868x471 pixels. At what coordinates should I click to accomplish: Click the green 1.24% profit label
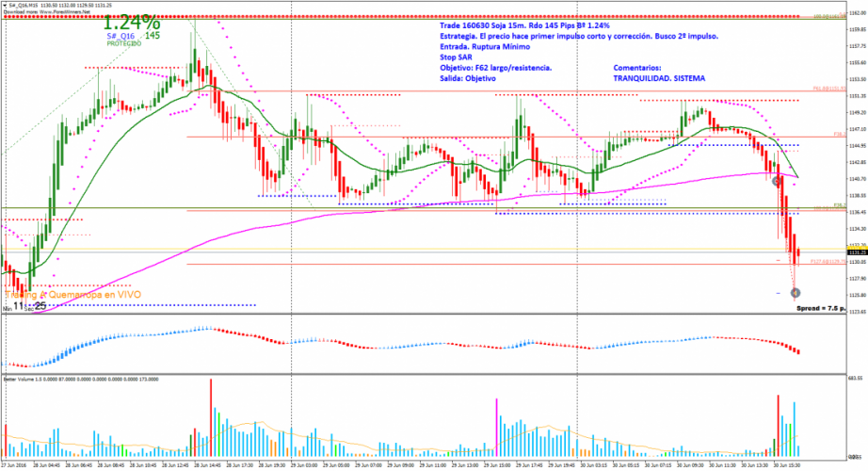coord(131,22)
